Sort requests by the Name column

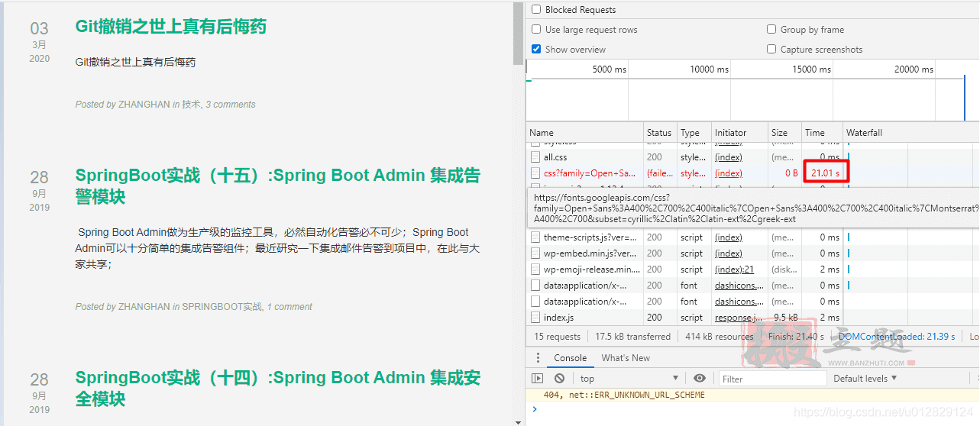[585, 133]
